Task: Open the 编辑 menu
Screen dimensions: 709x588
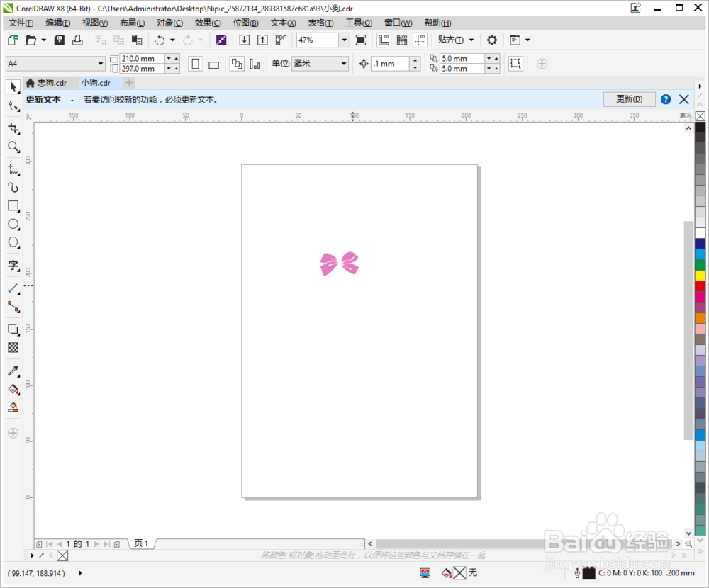Action: pyautogui.click(x=58, y=23)
